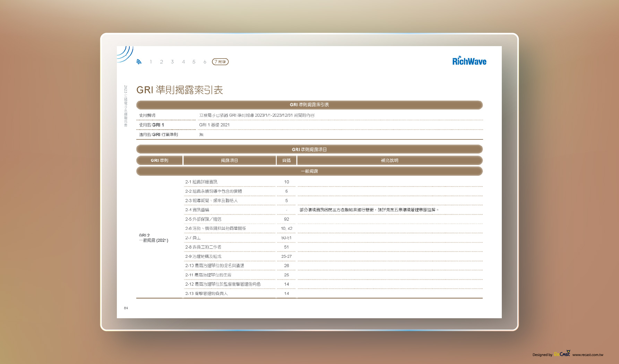Click the ReCast designer logo
The height and width of the screenshot is (364, 619).
point(562,354)
